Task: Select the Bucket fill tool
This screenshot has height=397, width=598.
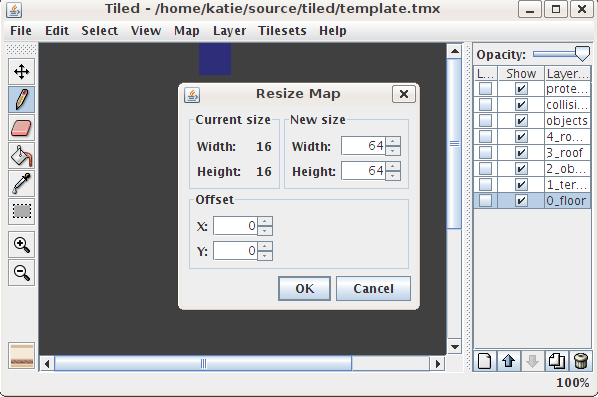Action: 22,156
